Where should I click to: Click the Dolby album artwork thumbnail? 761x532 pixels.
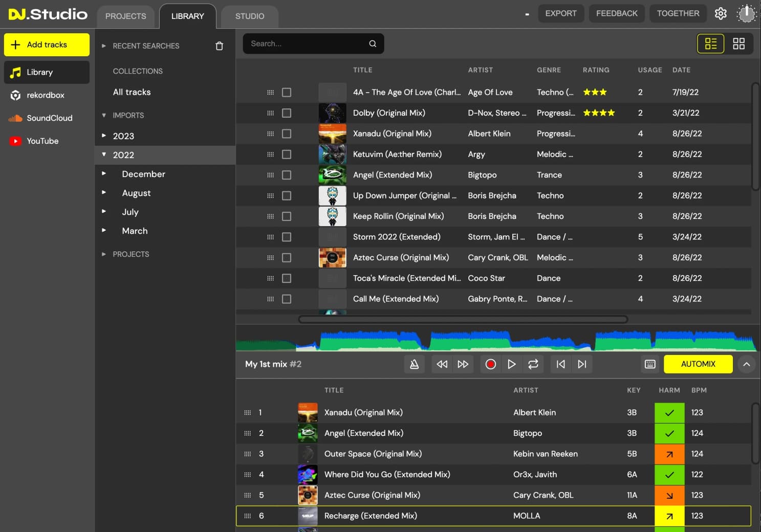[333, 113]
